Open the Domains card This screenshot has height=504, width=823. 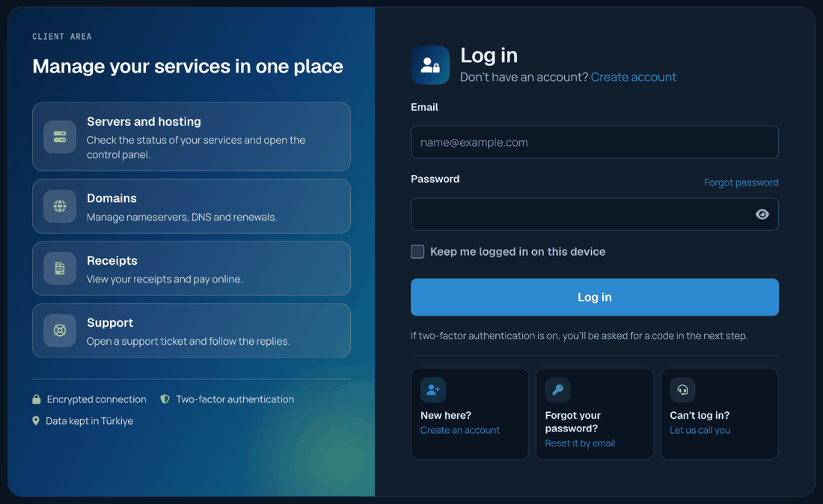click(192, 206)
